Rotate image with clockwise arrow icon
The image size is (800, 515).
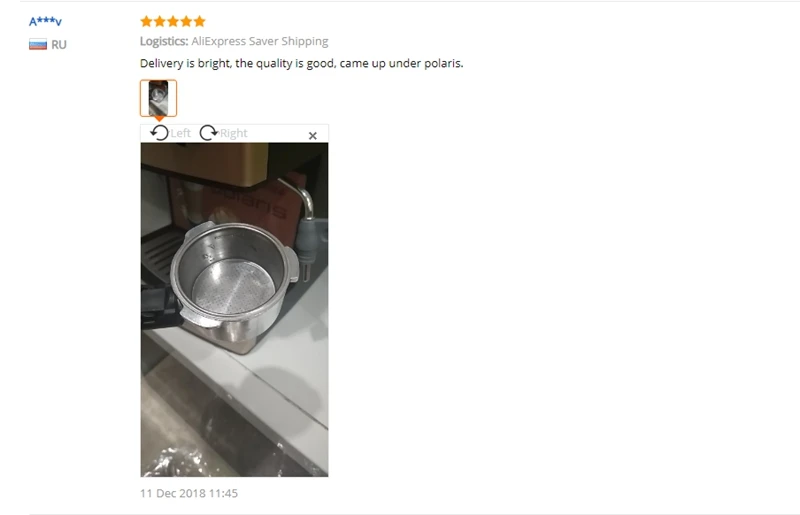208,133
